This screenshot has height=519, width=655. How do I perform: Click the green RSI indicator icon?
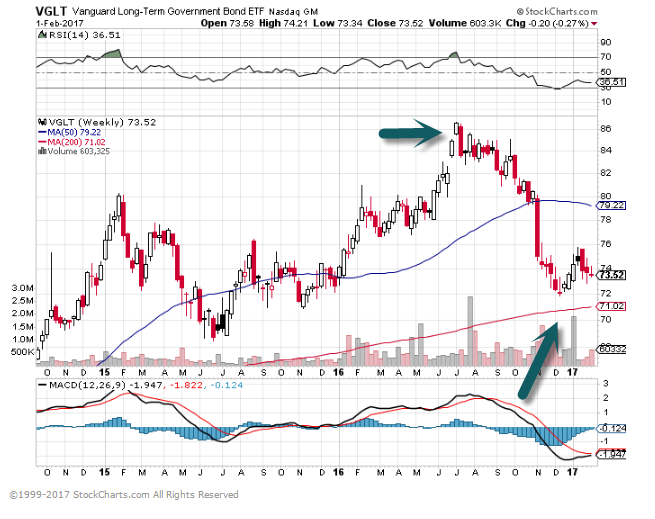42,35
